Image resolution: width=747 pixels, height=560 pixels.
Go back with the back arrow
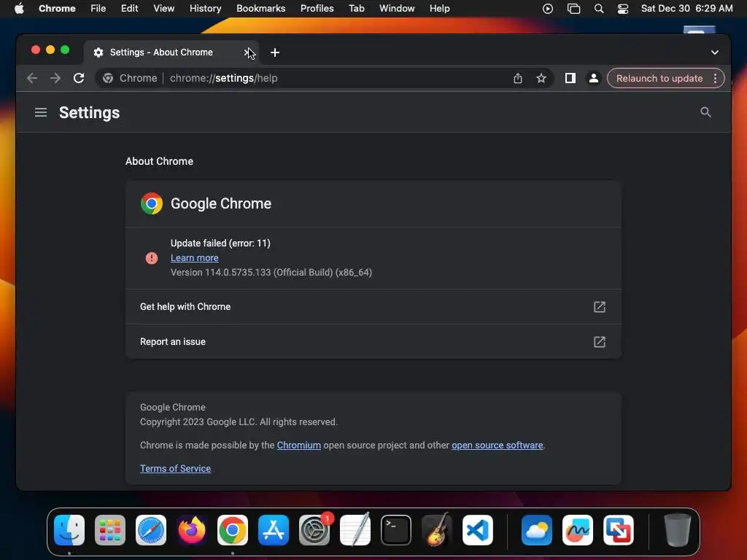coord(32,78)
